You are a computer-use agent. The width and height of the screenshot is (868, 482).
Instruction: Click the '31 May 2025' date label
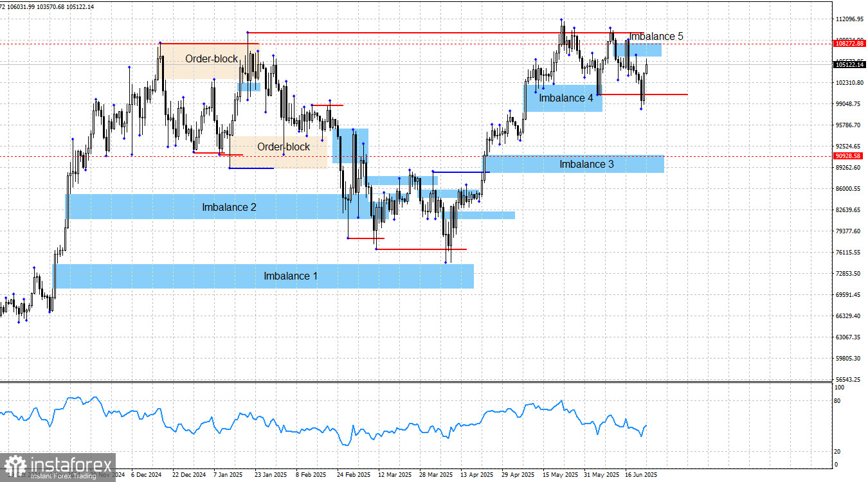point(601,475)
